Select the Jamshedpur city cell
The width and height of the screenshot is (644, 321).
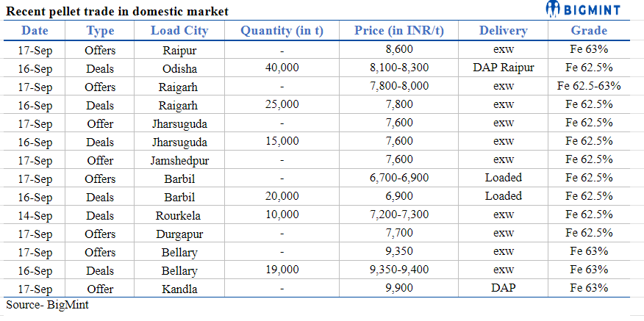(x=179, y=160)
